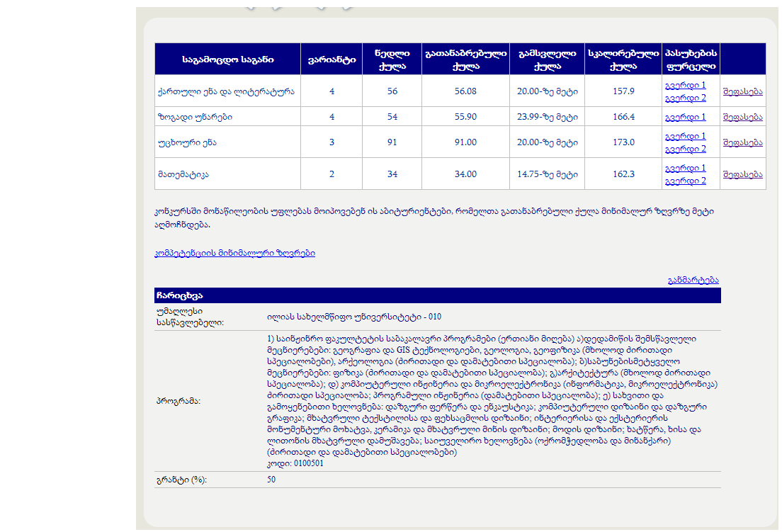Select raw score 91 cell

coord(392,142)
